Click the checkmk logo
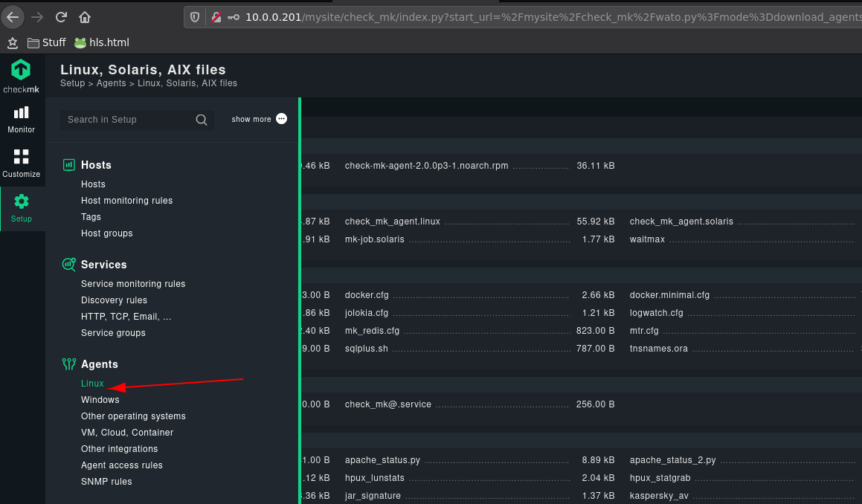 (21, 76)
